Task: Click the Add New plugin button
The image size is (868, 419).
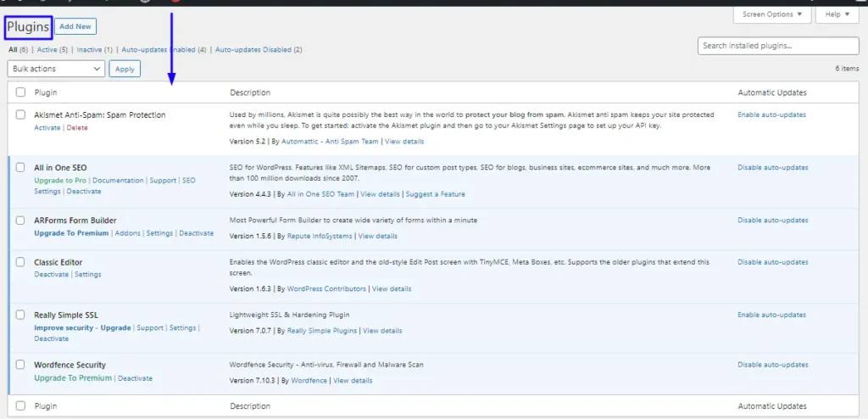Action: click(x=75, y=26)
